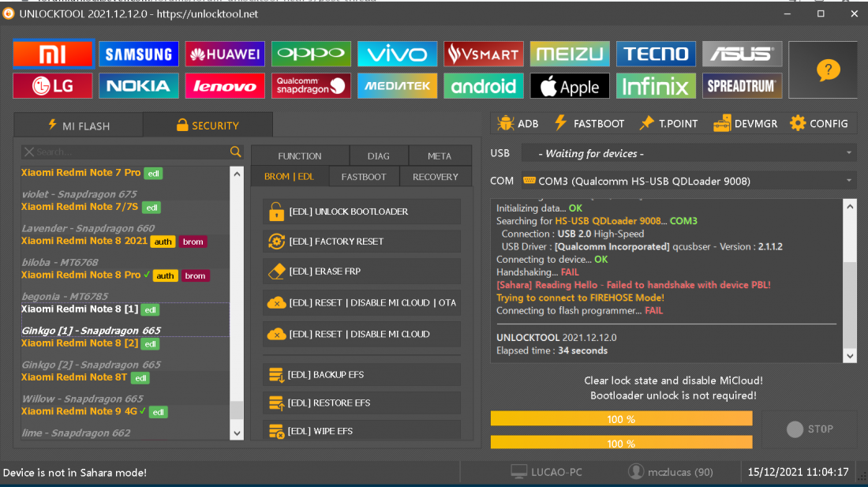868x487 pixels.
Task: Choose the Tecno brand logo
Action: pos(656,54)
